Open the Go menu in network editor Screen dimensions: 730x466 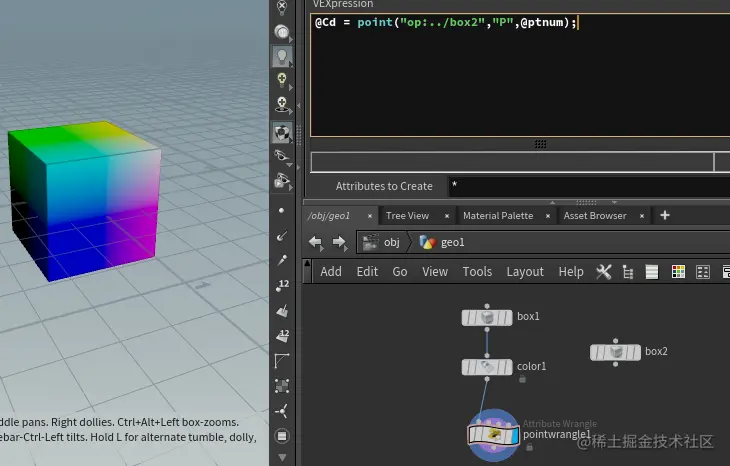tap(400, 272)
